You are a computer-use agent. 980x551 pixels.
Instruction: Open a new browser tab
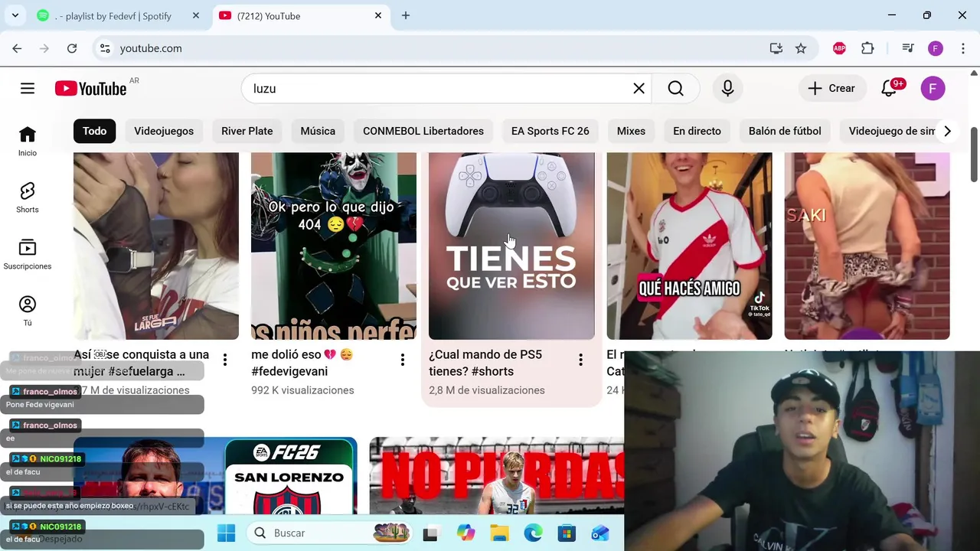pos(406,15)
